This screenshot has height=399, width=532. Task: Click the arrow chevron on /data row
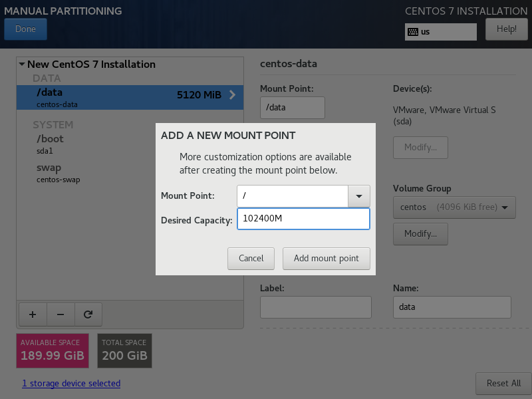232,95
